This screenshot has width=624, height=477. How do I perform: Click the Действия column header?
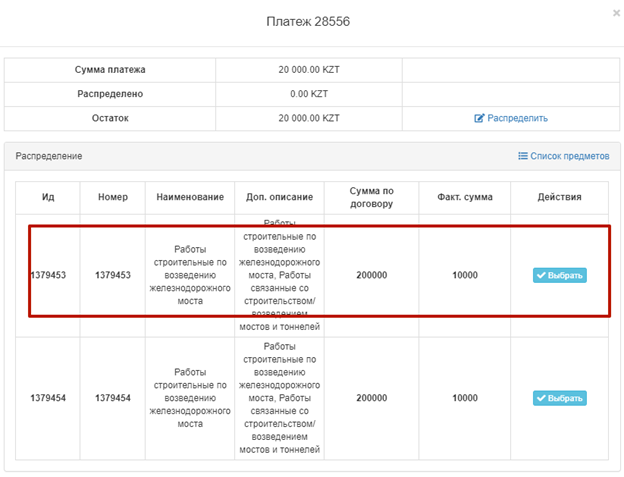pos(559,197)
